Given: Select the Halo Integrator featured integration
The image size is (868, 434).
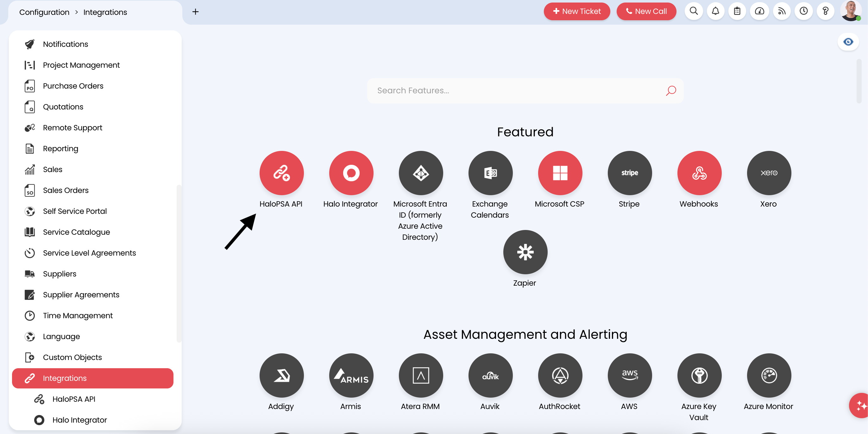Looking at the screenshot, I should pos(351,173).
